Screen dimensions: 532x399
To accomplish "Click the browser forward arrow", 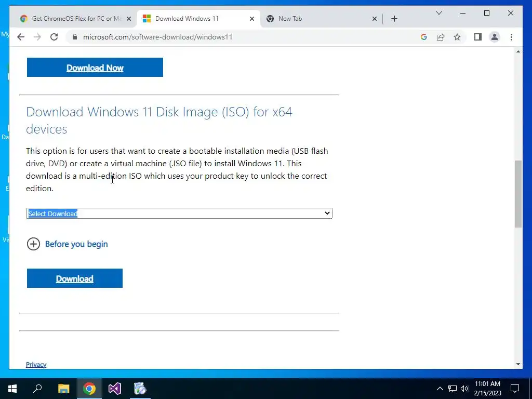I will click(37, 37).
